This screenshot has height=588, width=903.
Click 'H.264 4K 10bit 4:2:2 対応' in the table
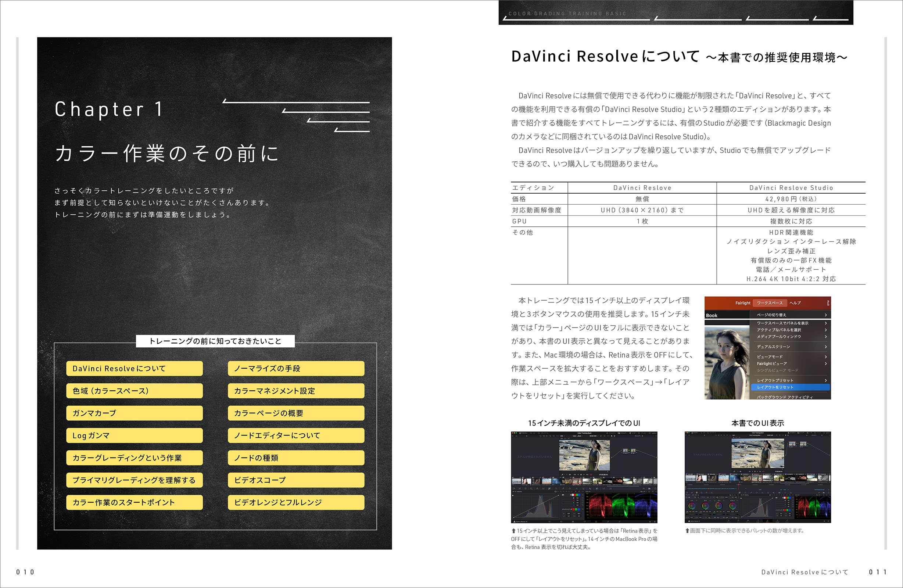click(x=791, y=279)
